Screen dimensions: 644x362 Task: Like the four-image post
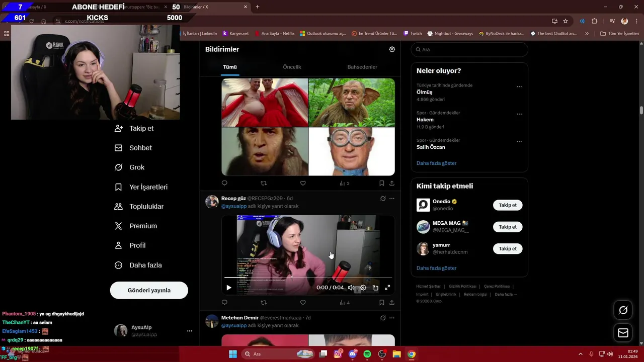[x=303, y=183]
